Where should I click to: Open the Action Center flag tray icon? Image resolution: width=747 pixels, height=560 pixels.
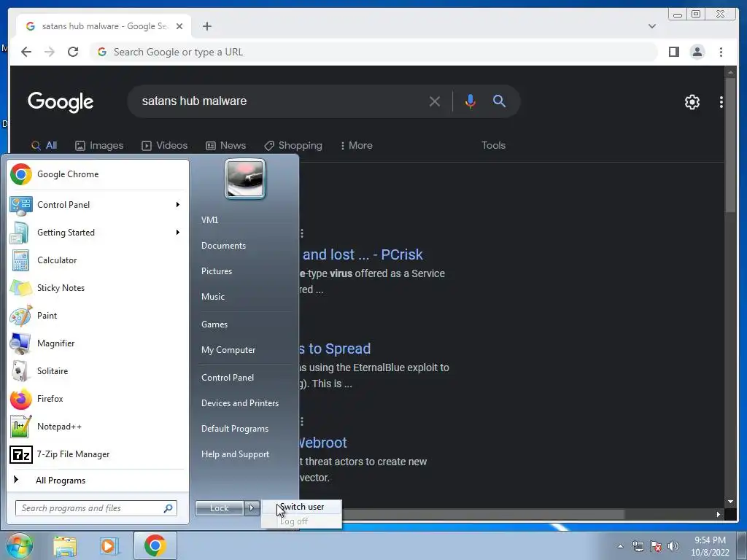coord(656,546)
